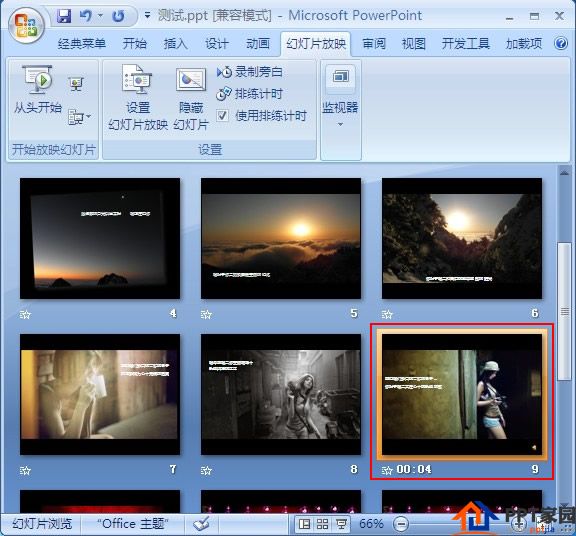
Task: Click animation star icon under slide 6
Action: [x=387, y=314]
